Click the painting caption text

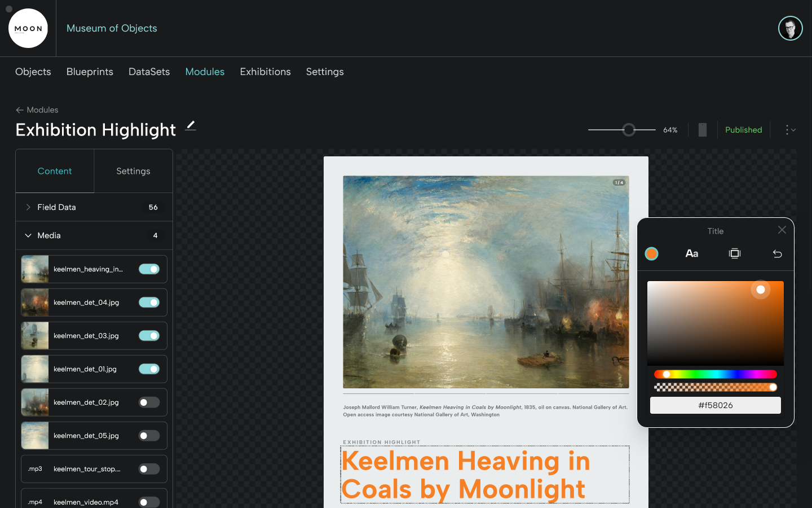point(485,411)
